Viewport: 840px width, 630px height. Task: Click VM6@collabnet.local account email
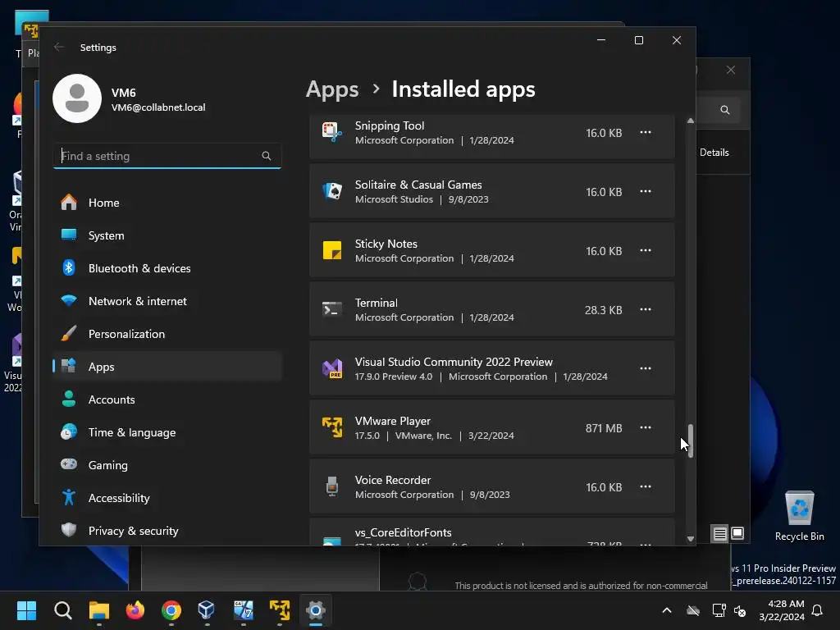158,107
